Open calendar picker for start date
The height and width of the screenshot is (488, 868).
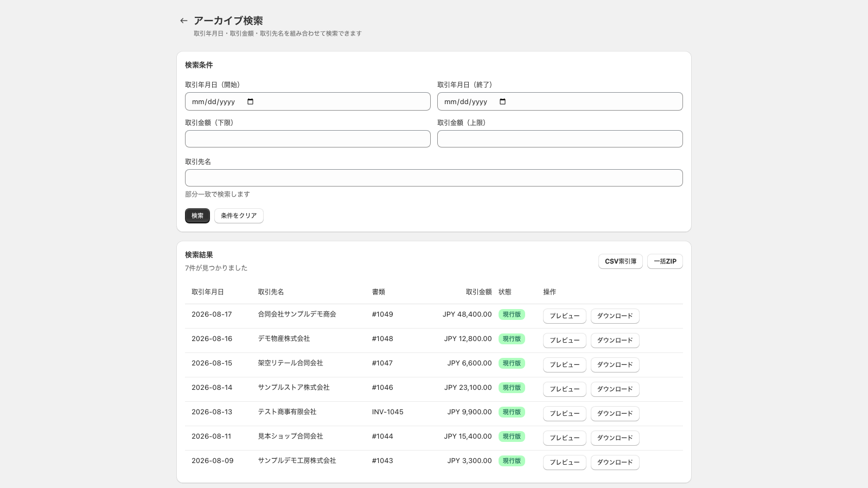pyautogui.click(x=250, y=101)
